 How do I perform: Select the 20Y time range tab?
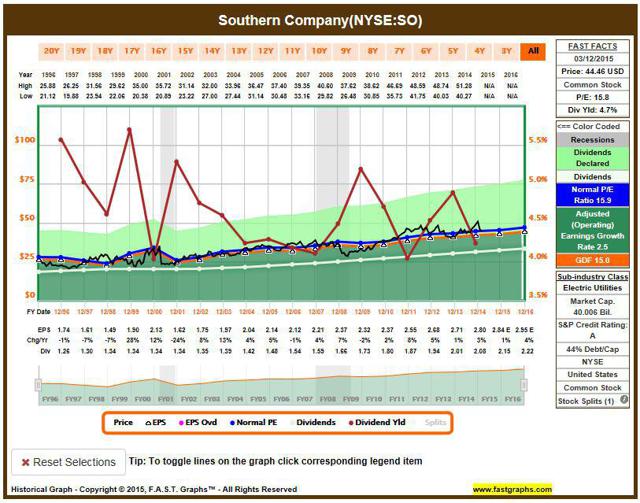[51, 51]
